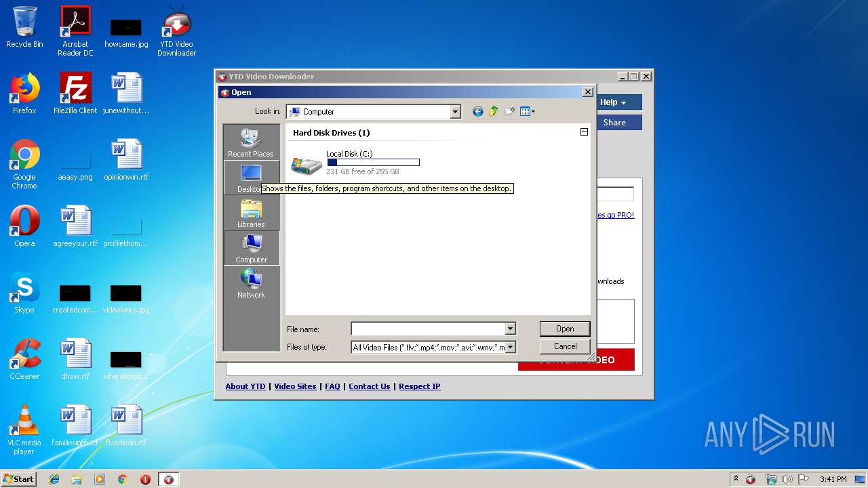Click the Up One Level folder icon
Screen dimensions: 868x488
pos(494,112)
